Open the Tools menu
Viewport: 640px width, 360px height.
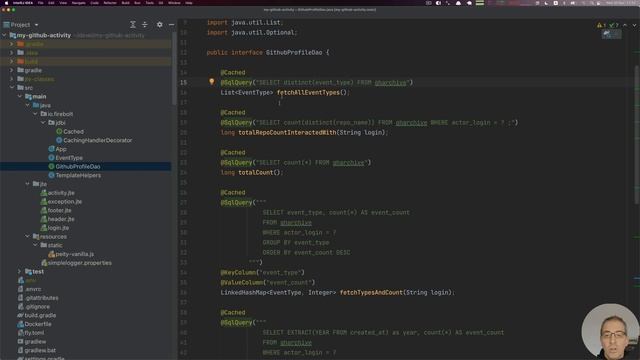[150, 3]
